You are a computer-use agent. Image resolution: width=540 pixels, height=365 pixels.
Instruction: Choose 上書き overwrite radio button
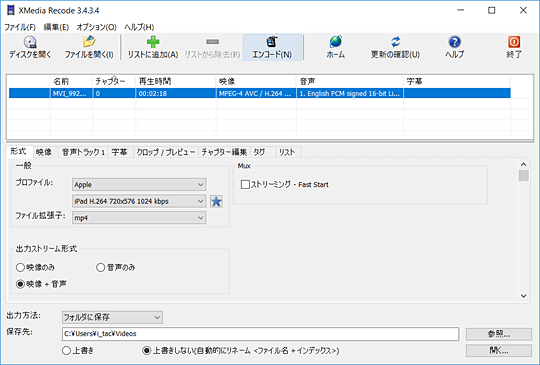pos(66,351)
